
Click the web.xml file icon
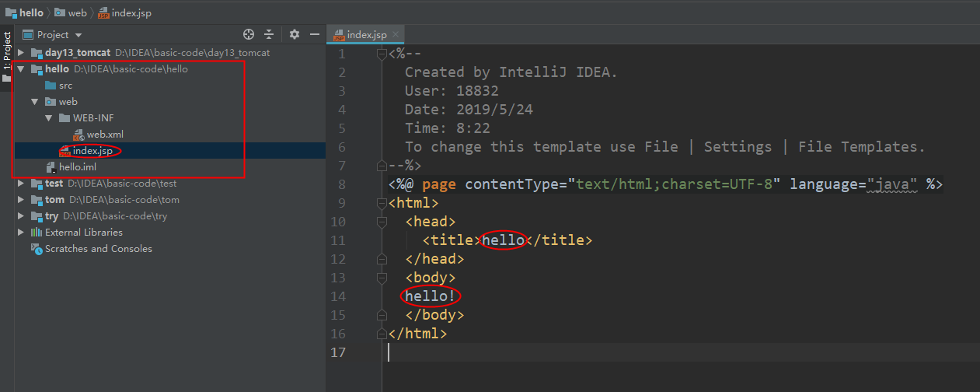tap(78, 135)
